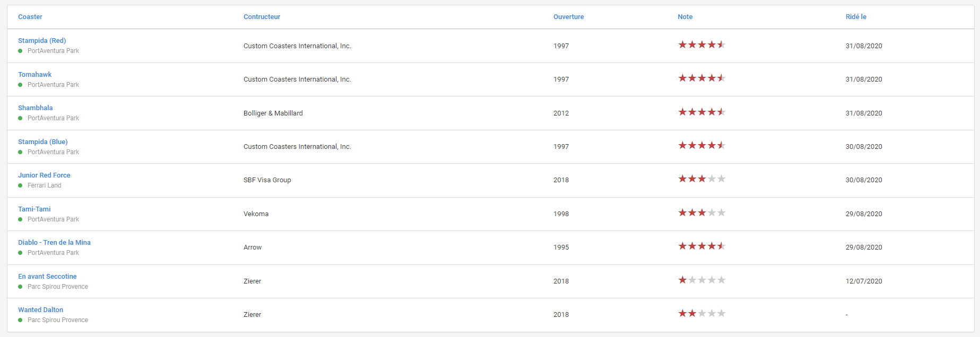
Task: Select PortAventura Park under Stampida (Red)
Action: [53, 51]
